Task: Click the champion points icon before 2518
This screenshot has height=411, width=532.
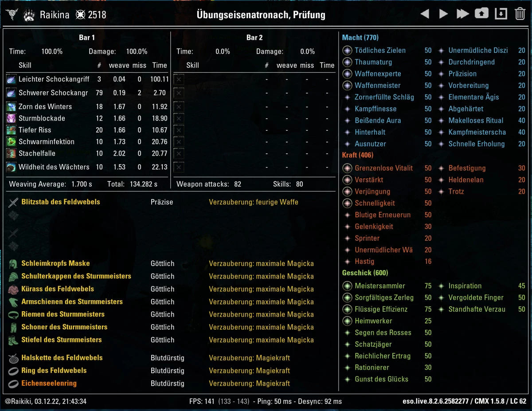Action: pyautogui.click(x=80, y=15)
